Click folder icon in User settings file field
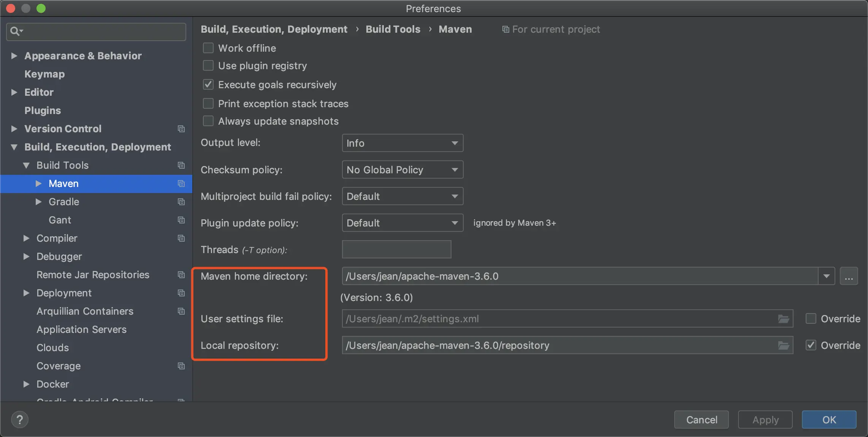This screenshot has height=437, width=868. point(783,319)
